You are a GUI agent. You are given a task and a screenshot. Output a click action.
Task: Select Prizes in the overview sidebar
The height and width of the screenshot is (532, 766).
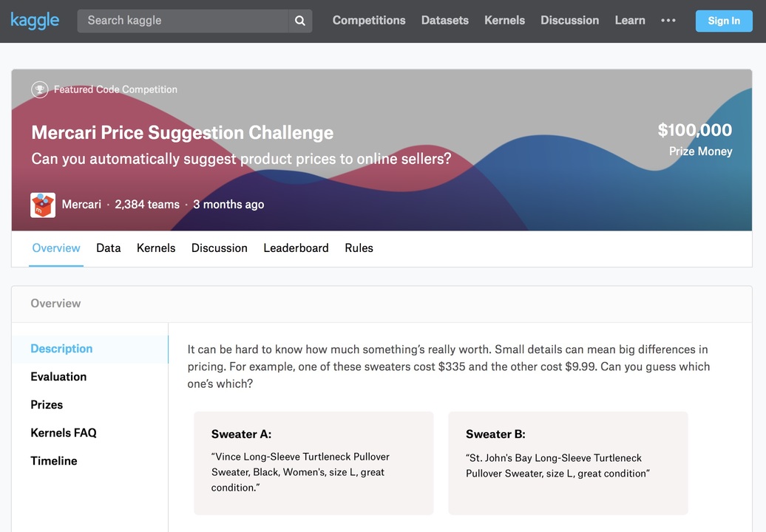point(47,405)
